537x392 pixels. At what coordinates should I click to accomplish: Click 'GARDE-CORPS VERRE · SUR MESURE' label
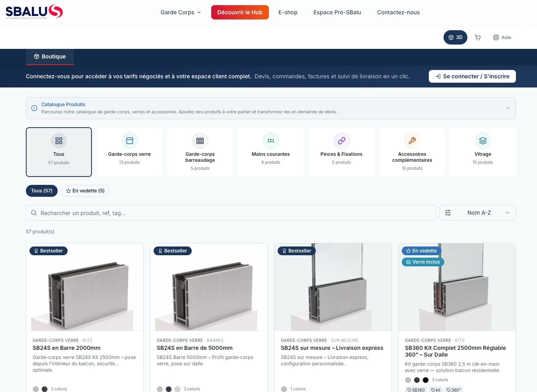(320, 340)
